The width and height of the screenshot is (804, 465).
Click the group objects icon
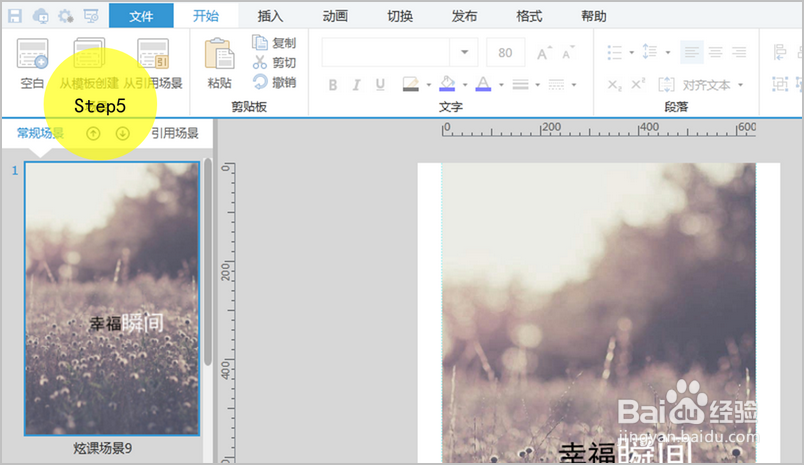(780, 84)
